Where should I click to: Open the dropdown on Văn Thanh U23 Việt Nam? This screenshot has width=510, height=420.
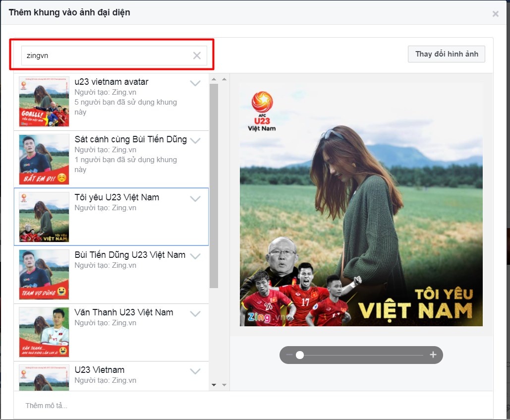(195, 313)
